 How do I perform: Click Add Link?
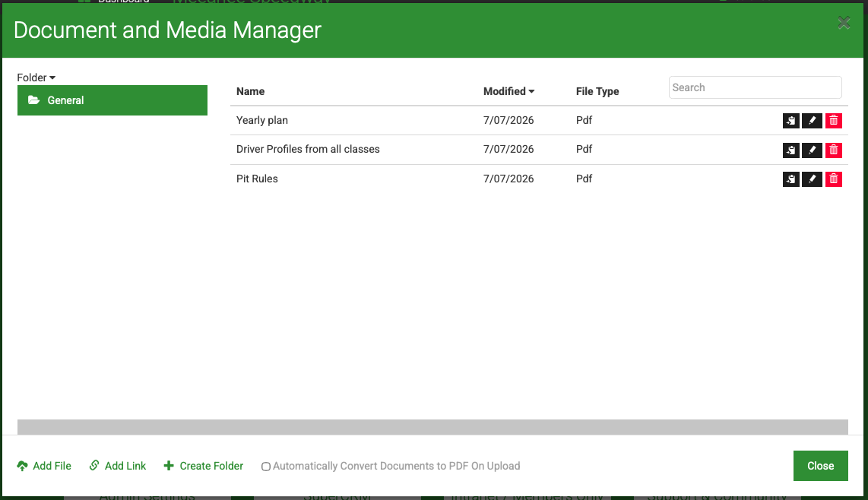(118, 467)
